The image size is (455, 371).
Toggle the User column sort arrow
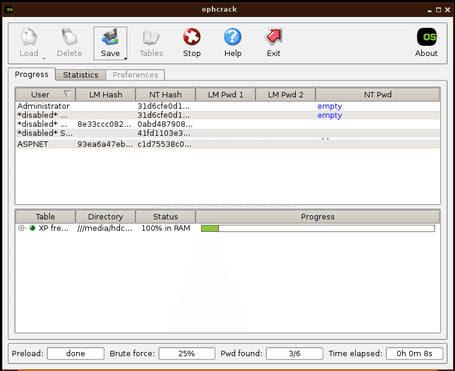[x=67, y=94]
